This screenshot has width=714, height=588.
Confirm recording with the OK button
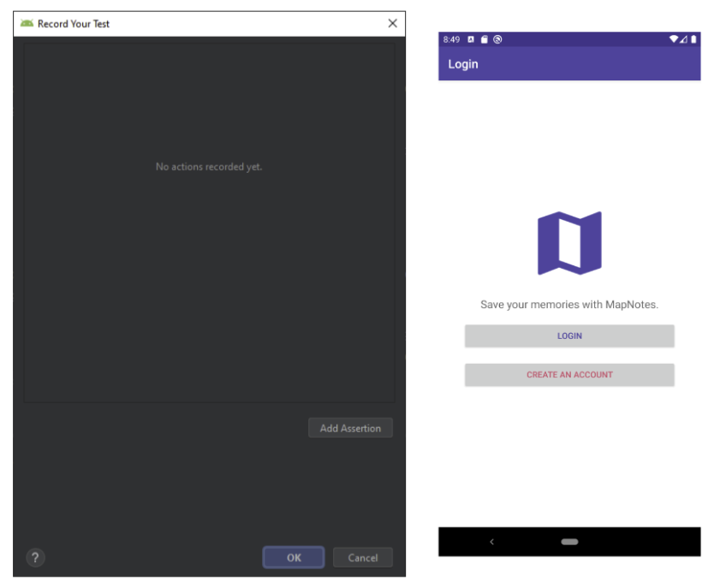tap(294, 557)
